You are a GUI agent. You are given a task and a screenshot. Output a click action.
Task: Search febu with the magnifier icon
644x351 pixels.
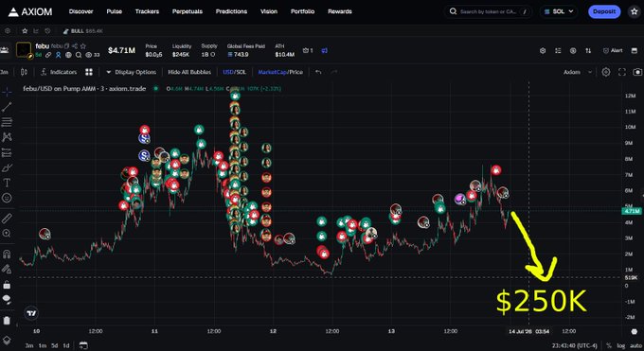(x=79, y=55)
